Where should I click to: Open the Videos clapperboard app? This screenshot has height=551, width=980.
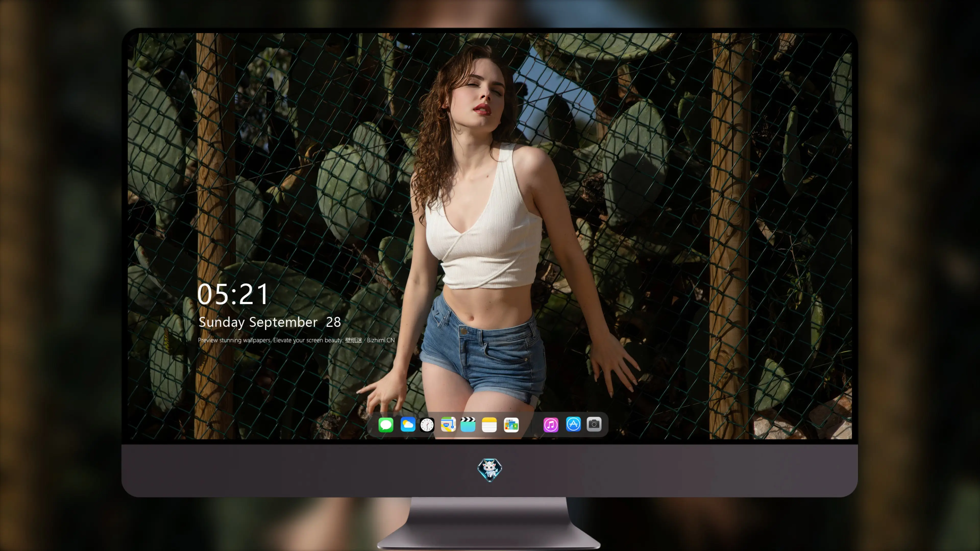468,424
